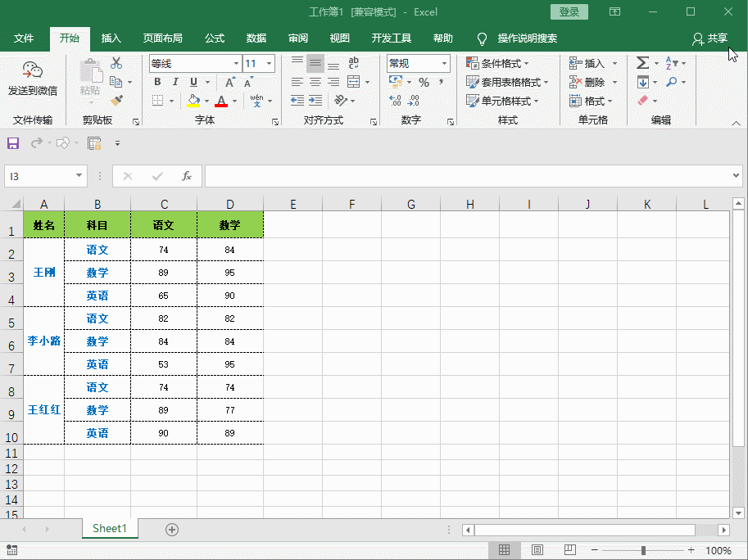The width and height of the screenshot is (748, 560).
Task: Expand the Name Box dropdown
Action: click(79, 176)
